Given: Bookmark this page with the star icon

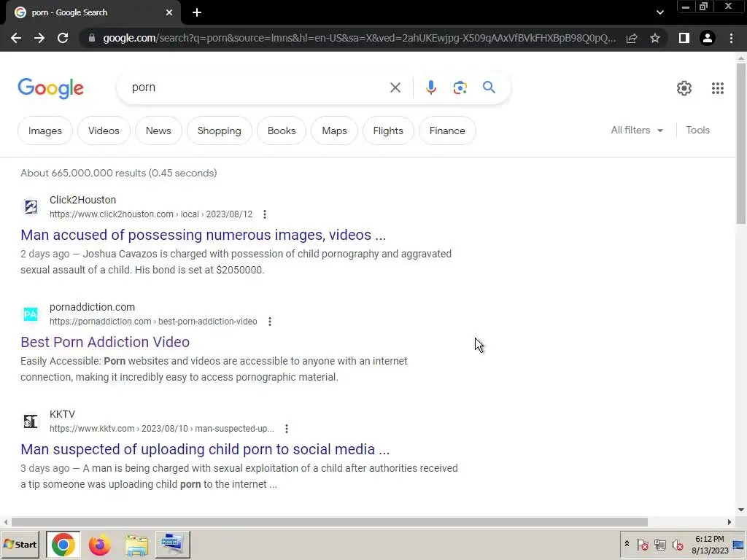Looking at the screenshot, I should pos(655,38).
